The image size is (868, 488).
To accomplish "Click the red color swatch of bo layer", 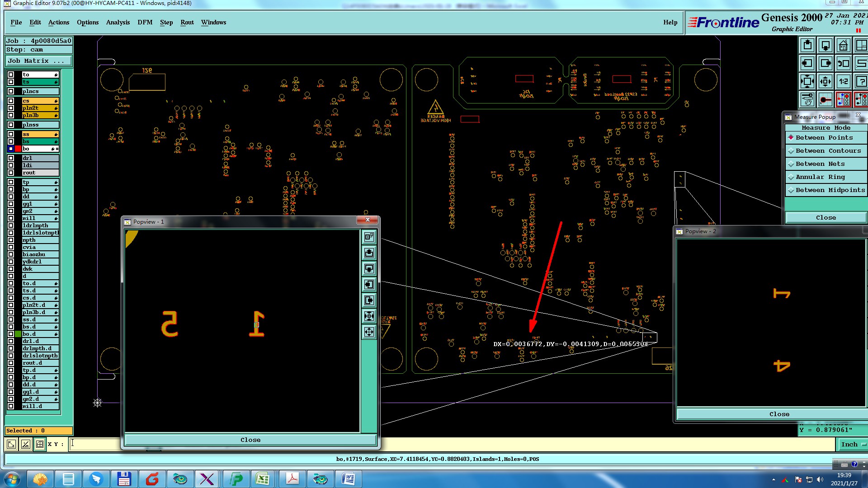I will (x=18, y=149).
